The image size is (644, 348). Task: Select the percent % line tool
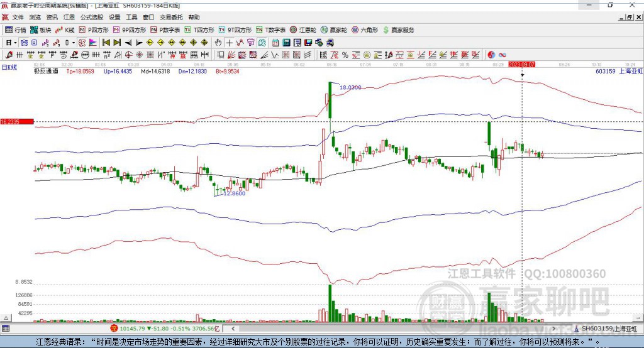(x=345, y=55)
